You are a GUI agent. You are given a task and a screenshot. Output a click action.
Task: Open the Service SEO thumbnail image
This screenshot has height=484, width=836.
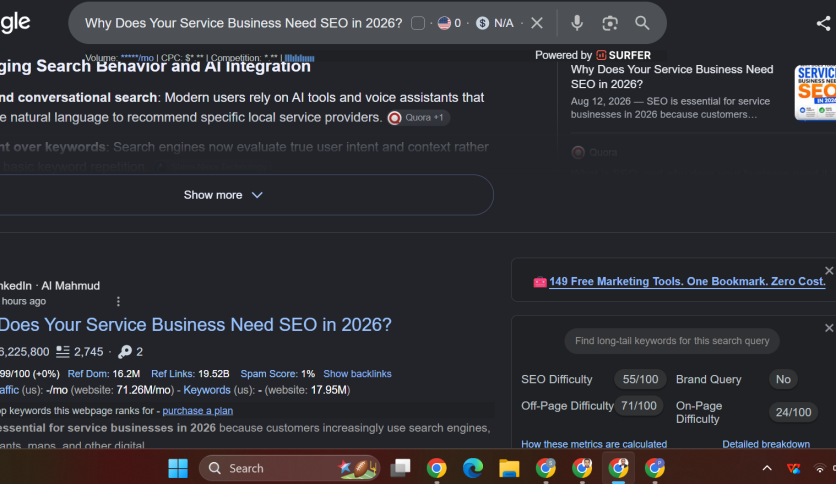tap(815, 93)
